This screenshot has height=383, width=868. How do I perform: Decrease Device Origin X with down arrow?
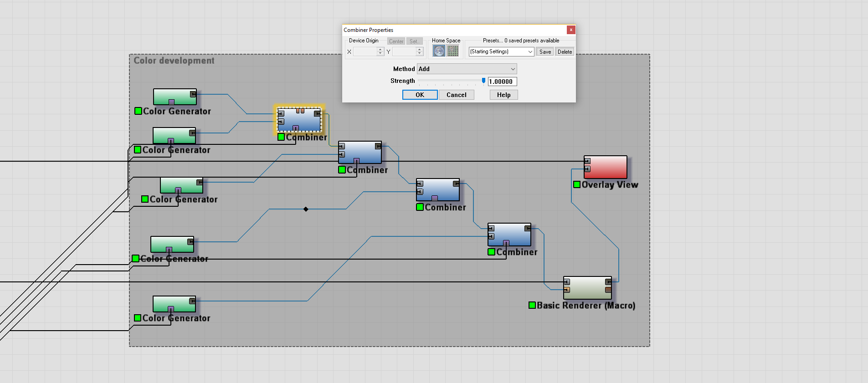(380, 54)
